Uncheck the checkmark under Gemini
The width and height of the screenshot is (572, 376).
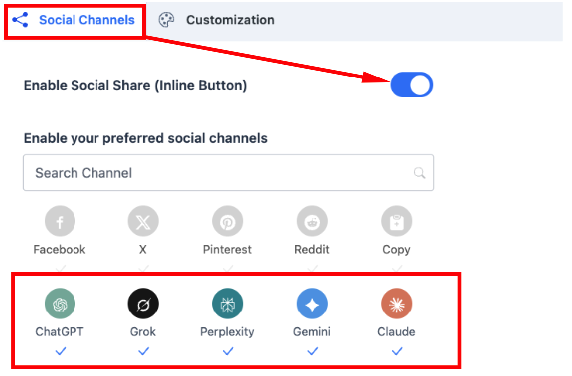pyautogui.click(x=313, y=351)
